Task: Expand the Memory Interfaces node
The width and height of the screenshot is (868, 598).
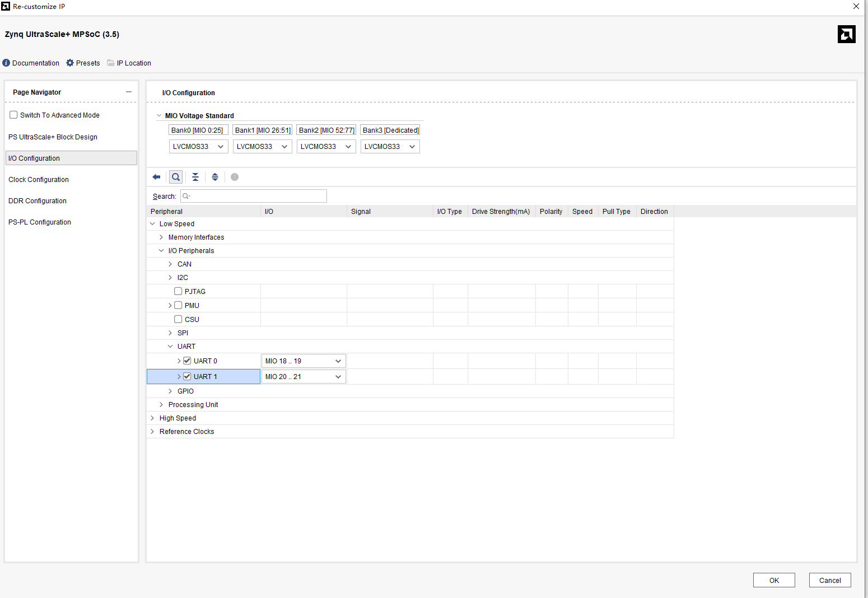Action: 161,237
